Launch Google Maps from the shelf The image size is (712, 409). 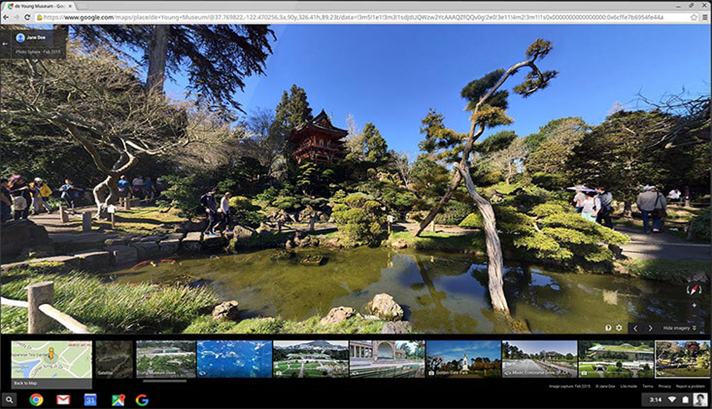point(118,400)
